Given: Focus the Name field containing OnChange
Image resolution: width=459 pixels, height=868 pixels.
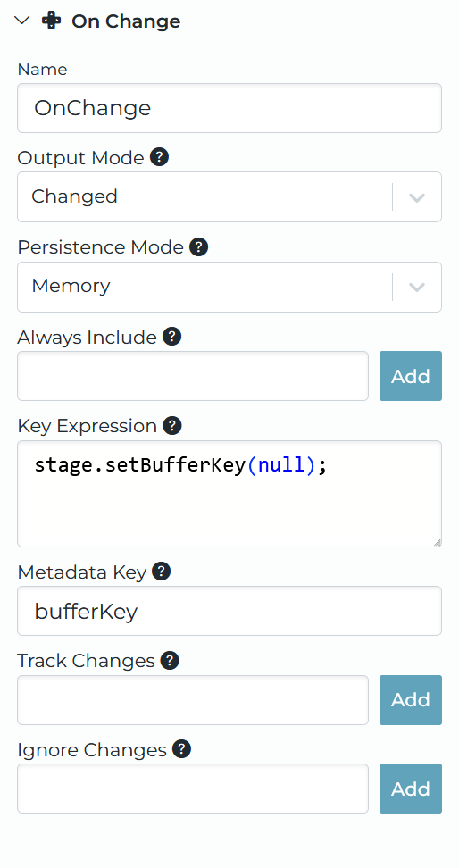Looking at the screenshot, I should [229, 108].
